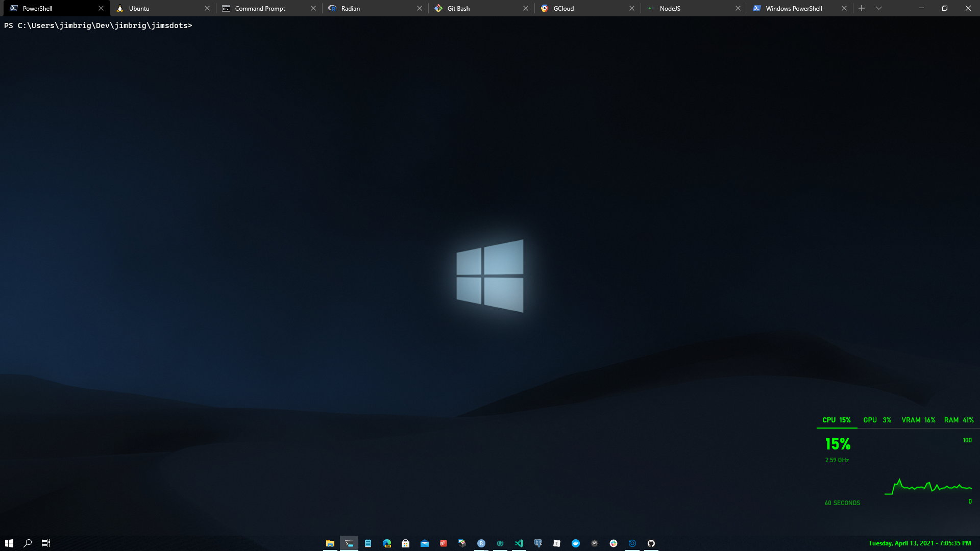Open Slack from the taskbar
The width and height of the screenshot is (980, 551).
[x=614, y=543]
